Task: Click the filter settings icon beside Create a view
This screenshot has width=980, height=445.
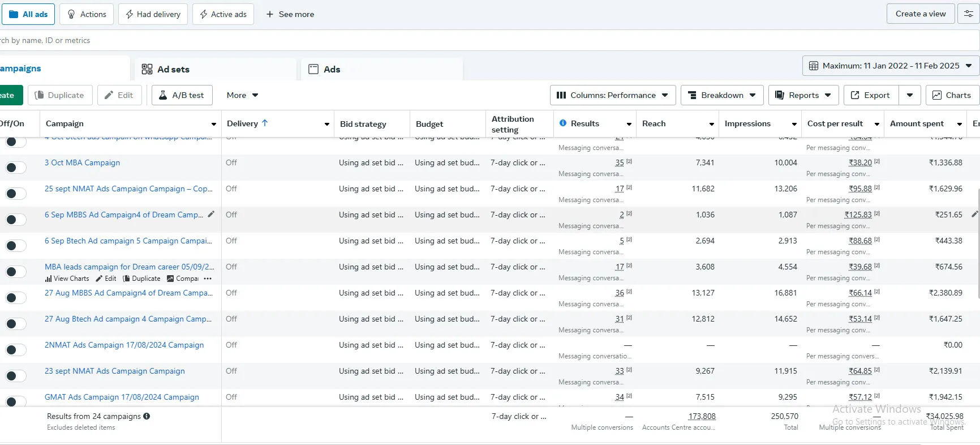Action: pyautogui.click(x=968, y=14)
